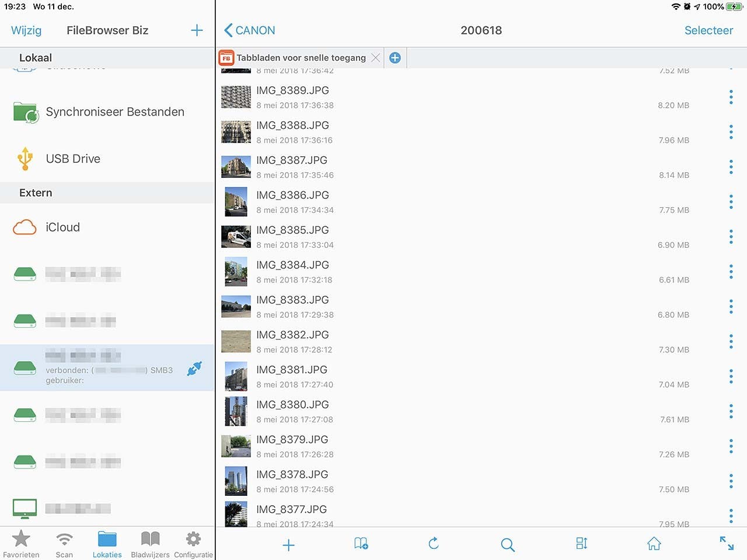Go to home with the house icon

click(x=654, y=544)
